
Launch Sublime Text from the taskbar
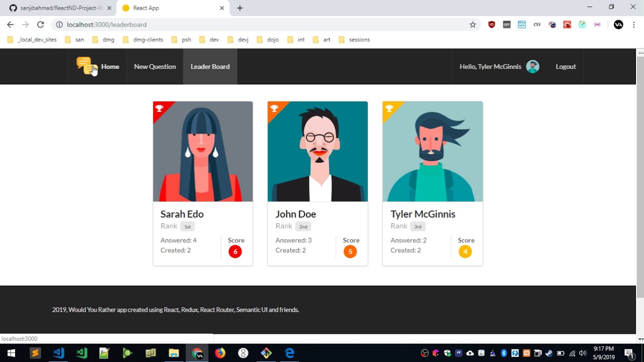[x=35, y=353]
